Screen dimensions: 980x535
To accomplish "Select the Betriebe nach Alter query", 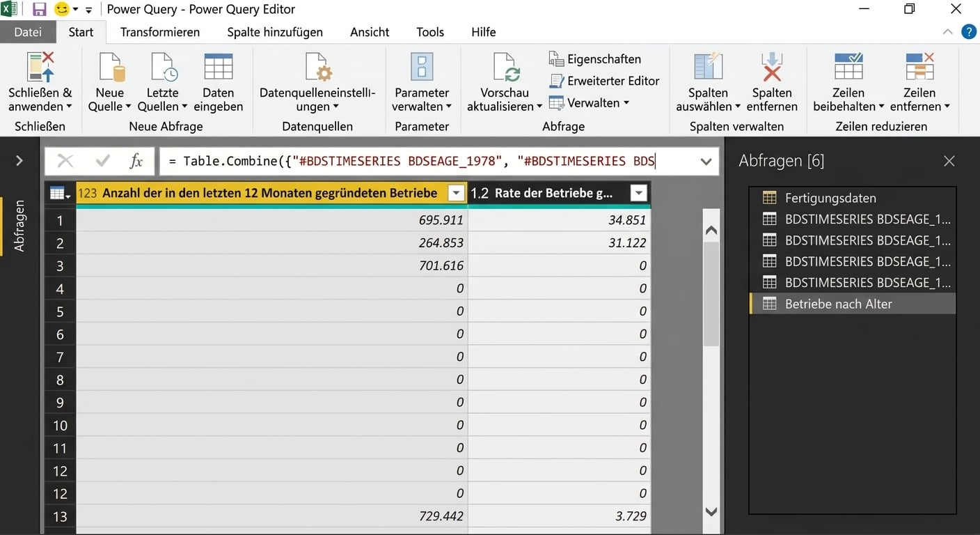I will tap(853, 304).
